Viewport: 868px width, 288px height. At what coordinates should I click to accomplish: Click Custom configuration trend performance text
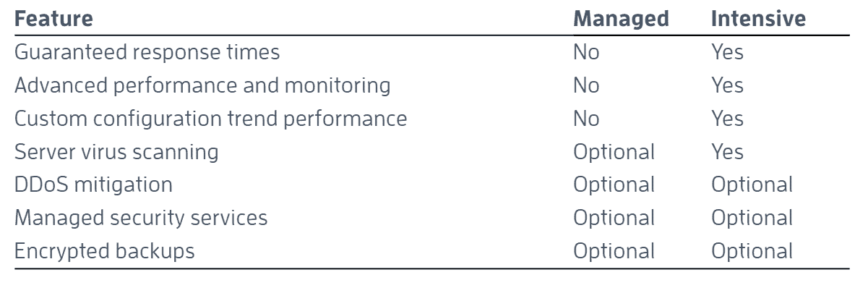(x=211, y=119)
